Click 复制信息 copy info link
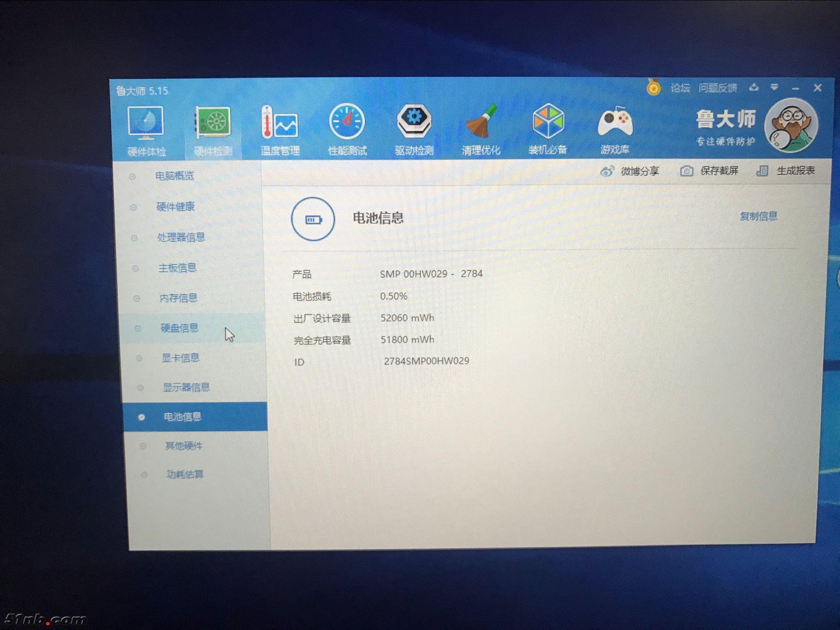 758,216
